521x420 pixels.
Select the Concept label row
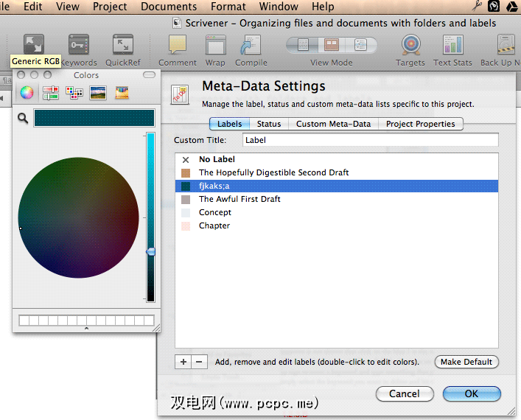337,213
